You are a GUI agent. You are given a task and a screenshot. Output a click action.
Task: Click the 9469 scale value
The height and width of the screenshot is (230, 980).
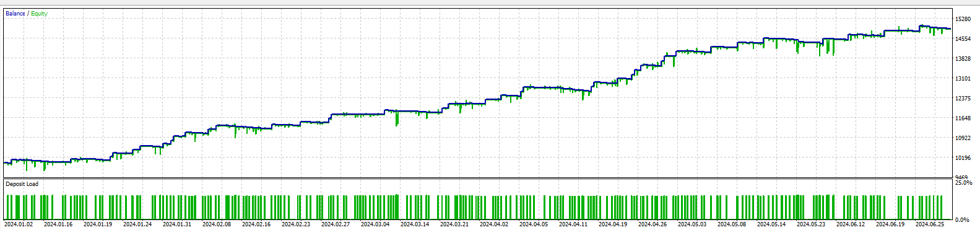click(961, 177)
